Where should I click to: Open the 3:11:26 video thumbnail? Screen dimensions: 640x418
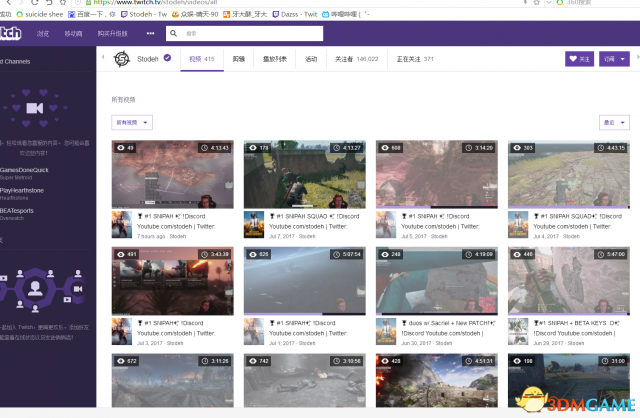(x=173, y=380)
